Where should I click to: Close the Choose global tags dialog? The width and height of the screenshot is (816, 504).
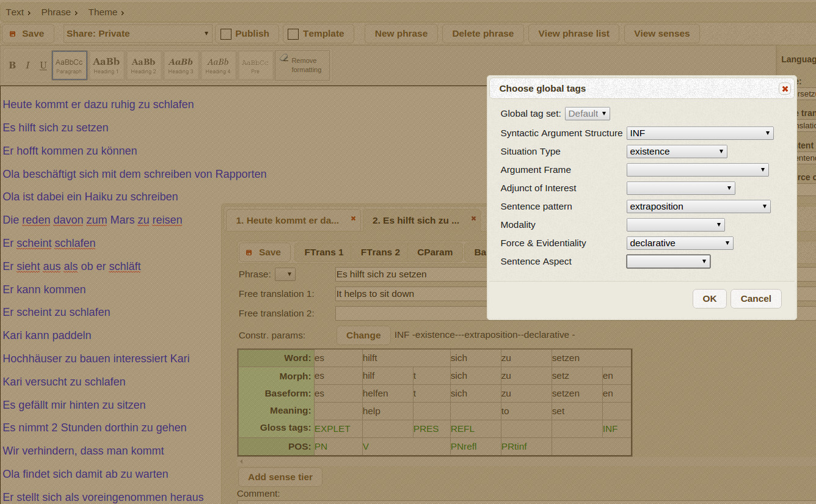785,89
